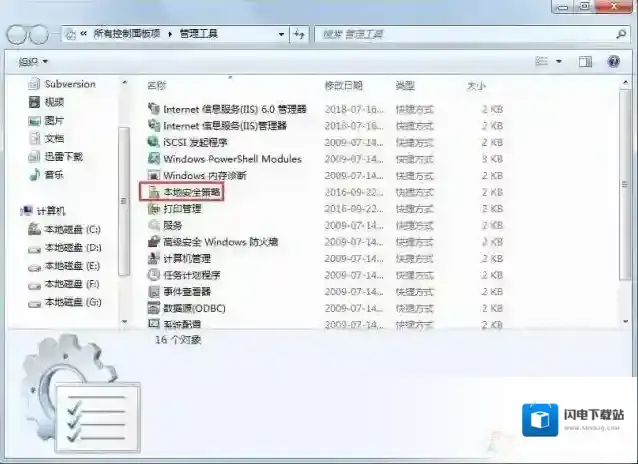
Task: Open 本地安全策略 (Local Security Policy) shortcut
Action: tap(188, 192)
